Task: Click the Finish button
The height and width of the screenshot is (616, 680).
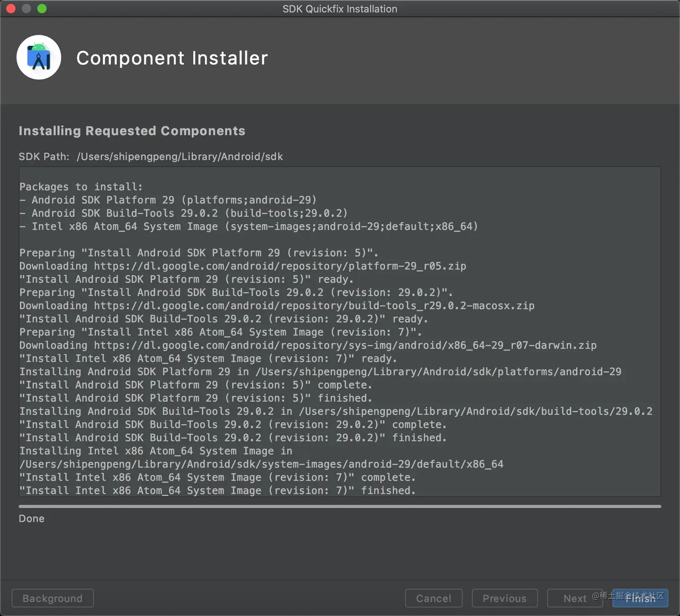Action: pos(640,598)
